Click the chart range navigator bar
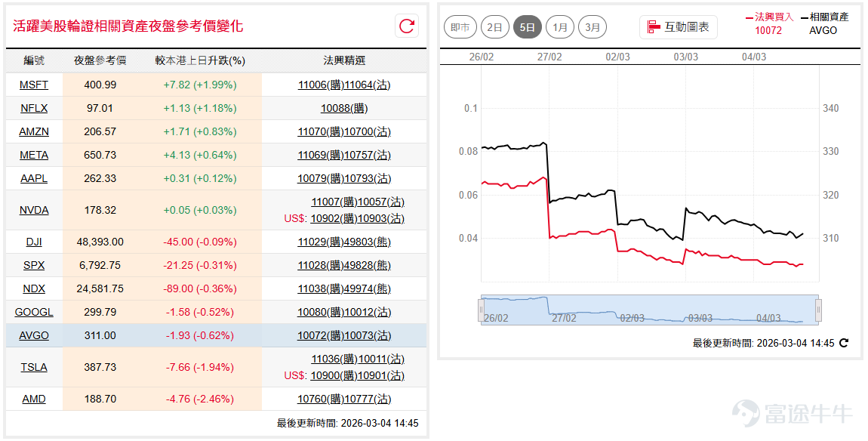 coord(650,310)
